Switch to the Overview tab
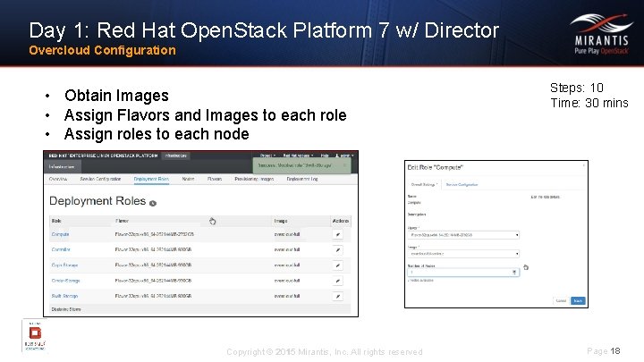The width and height of the screenshot is (644, 362). (x=58, y=179)
